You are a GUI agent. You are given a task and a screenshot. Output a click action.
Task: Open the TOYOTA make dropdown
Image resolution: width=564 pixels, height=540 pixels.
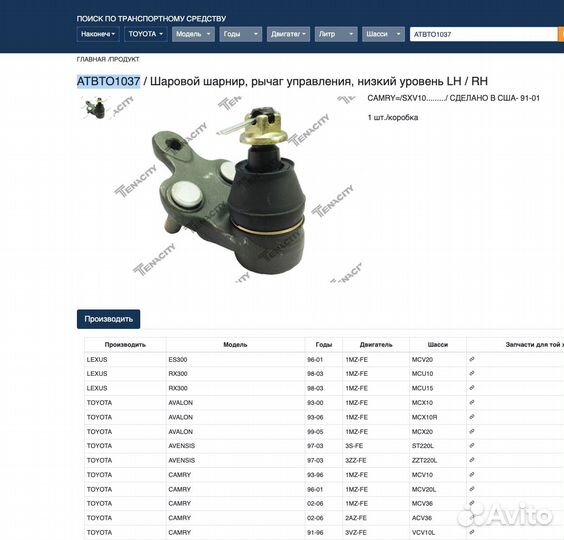coord(146,34)
